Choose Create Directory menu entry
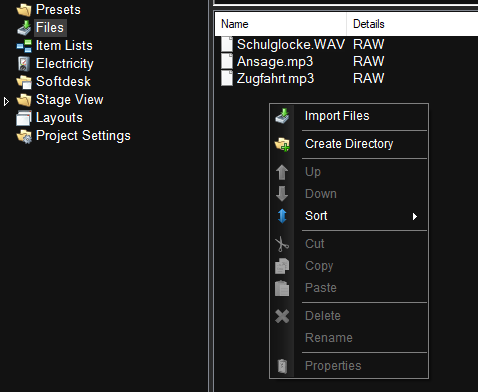Image resolution: width=478 pixels, height=392 pixels. point(349,144)
